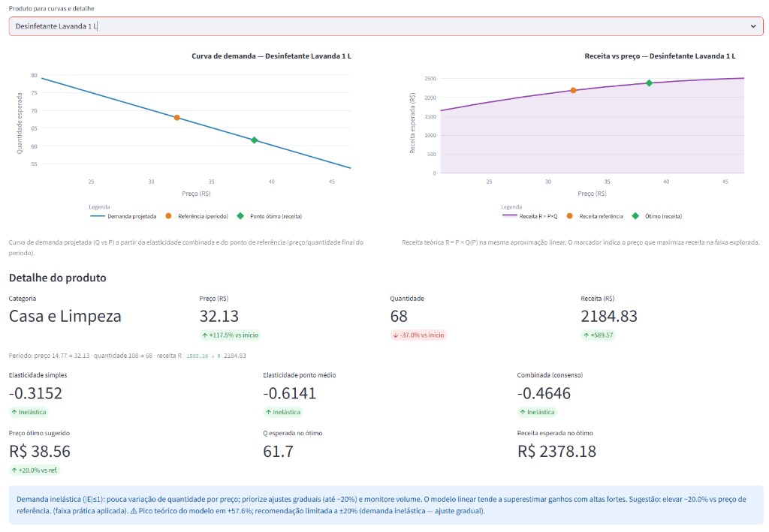769x532 pixels.
Task: Click orange reference point on demand curve
Action: click(177, 118)
